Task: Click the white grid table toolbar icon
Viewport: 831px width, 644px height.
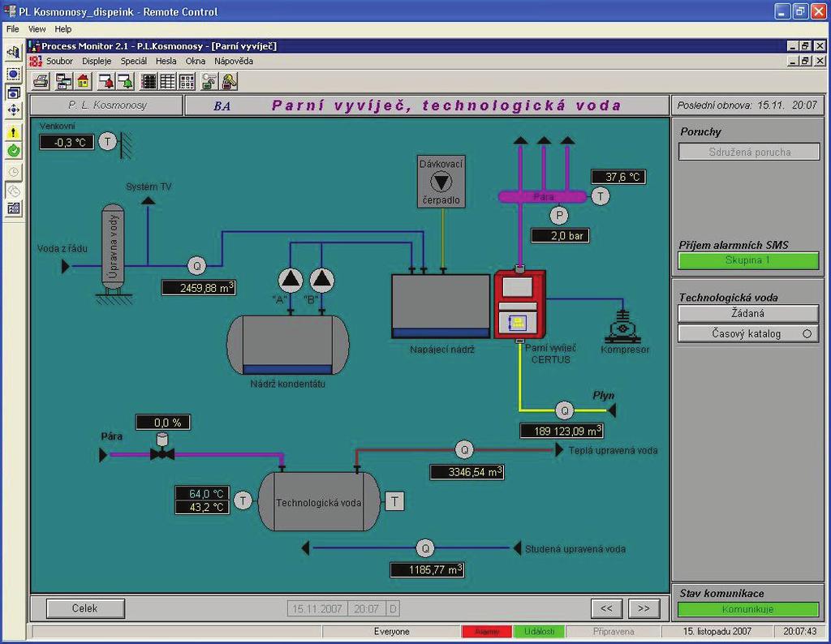Action: click(x=168, y=82)
